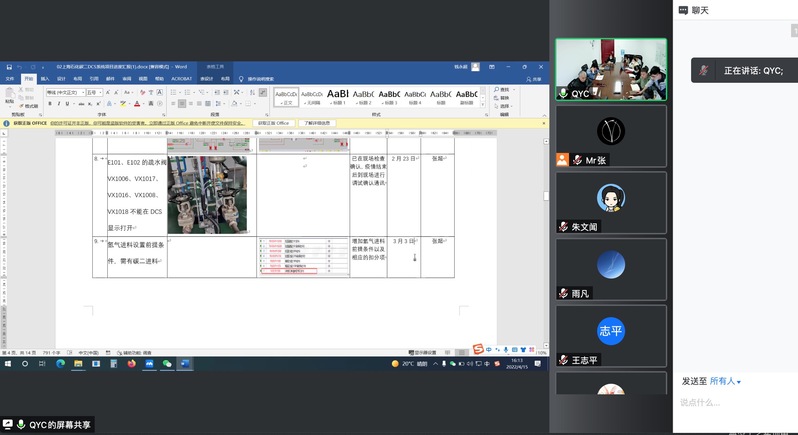Click the Save icon in the title bar
The height and width of the screenshot is (435, 798).
7,67
